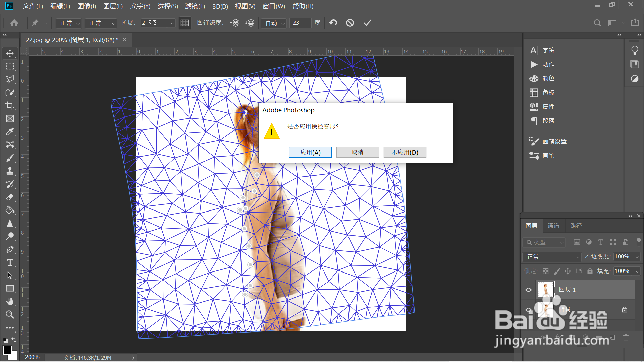Switch to the 路径 tab
The height and width of the screenshot is (362, 644).
click(x=576, y=226)
